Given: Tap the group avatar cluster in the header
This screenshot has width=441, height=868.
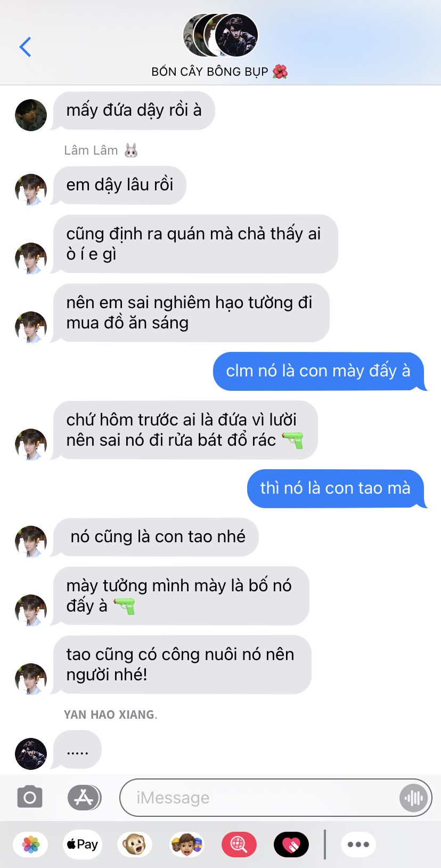Looking at the screenshot, I should [x=220, y=35].
